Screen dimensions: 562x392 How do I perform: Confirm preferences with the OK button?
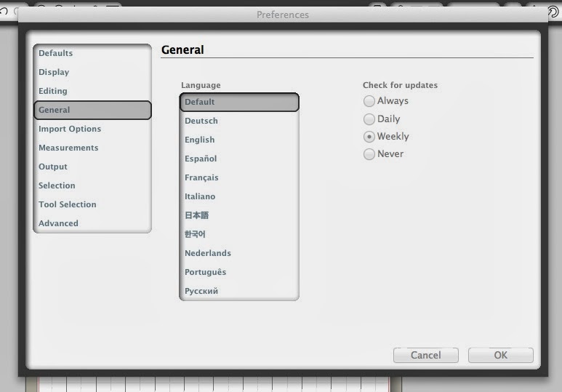tap(501, 355)
